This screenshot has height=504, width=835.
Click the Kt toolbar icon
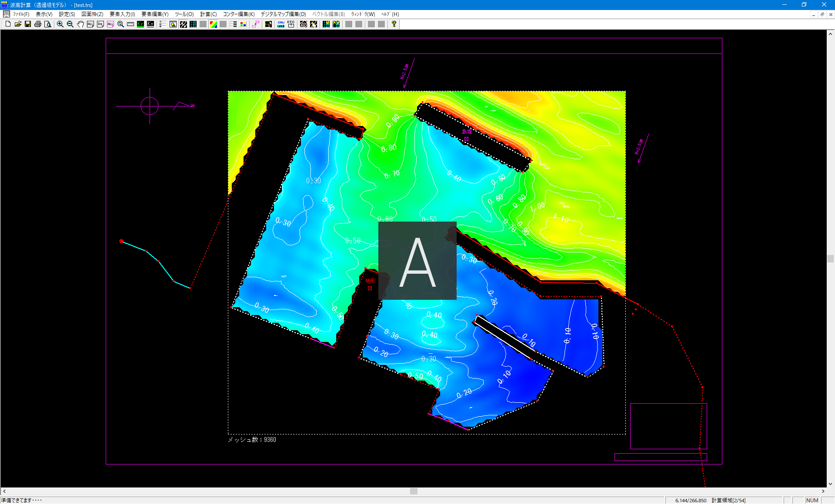click(150, 24)
